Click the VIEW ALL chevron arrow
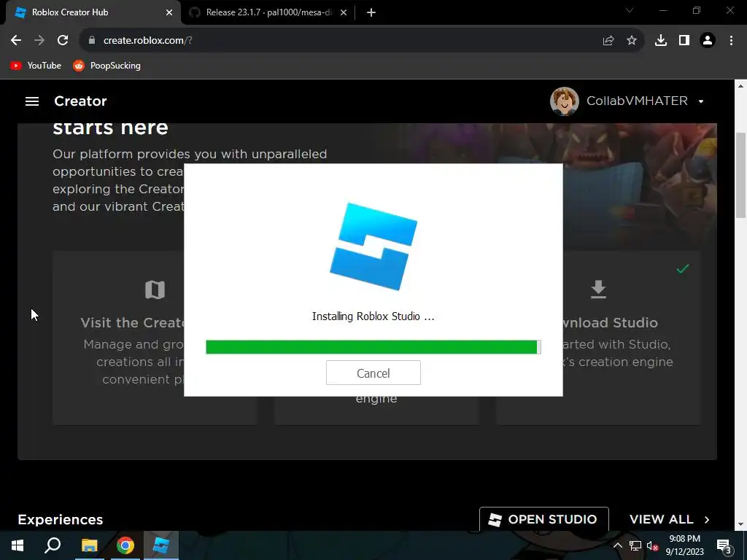747x560 pixels. coord(707,519)
